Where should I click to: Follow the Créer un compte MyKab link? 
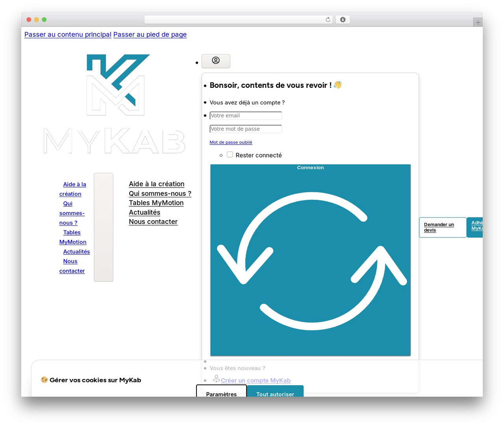[x=256, y=381]
